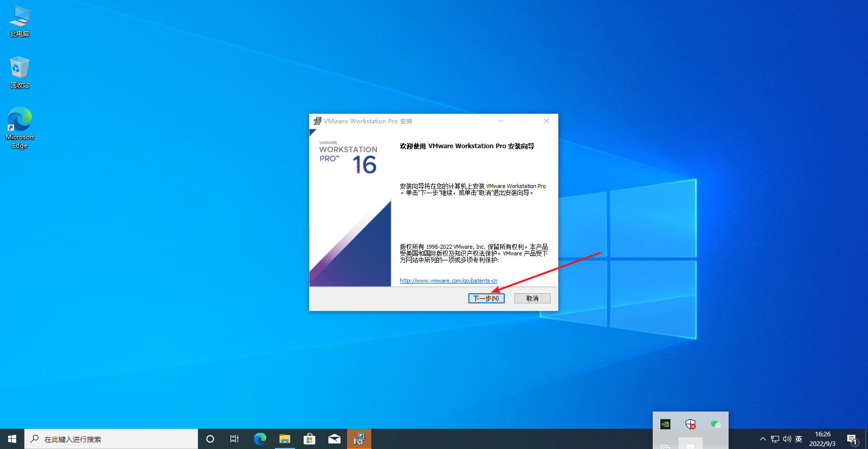Click the VMware installer title bar icon

coord(317,121)
